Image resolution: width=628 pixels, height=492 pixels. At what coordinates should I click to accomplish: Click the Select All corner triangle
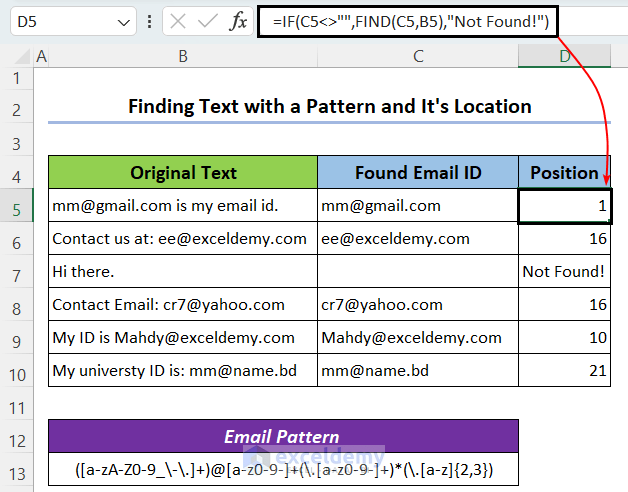pyautogui.click(x=22, y=56)
